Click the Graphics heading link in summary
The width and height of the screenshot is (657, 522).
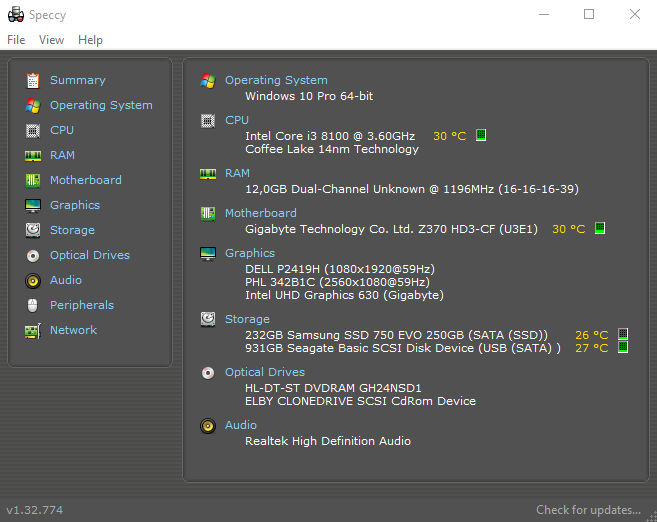pyautogui.click(x=250, y=253)
